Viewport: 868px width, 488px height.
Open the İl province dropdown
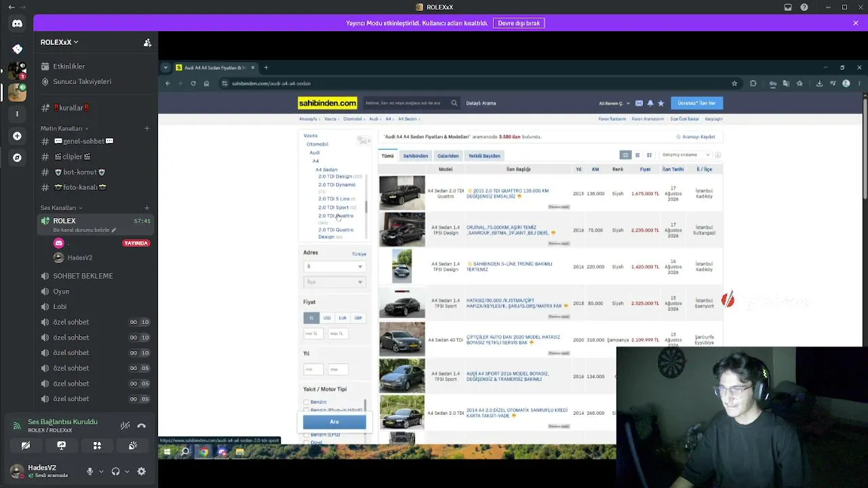pyautogui.click(x=334, y=266)
